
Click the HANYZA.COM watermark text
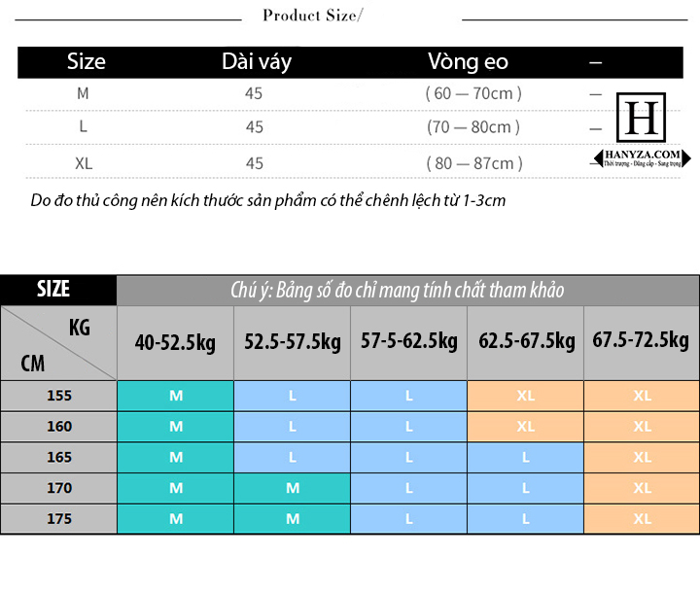(643, 155)
